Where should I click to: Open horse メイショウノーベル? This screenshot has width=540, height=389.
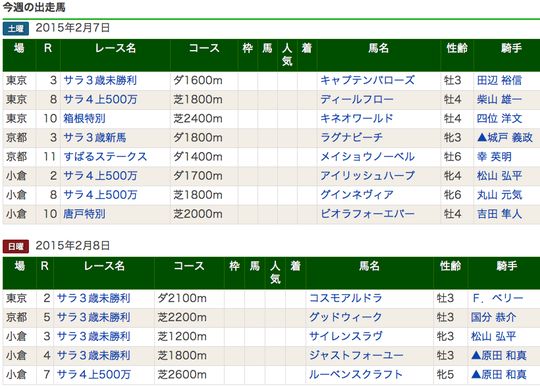(367, 157)
